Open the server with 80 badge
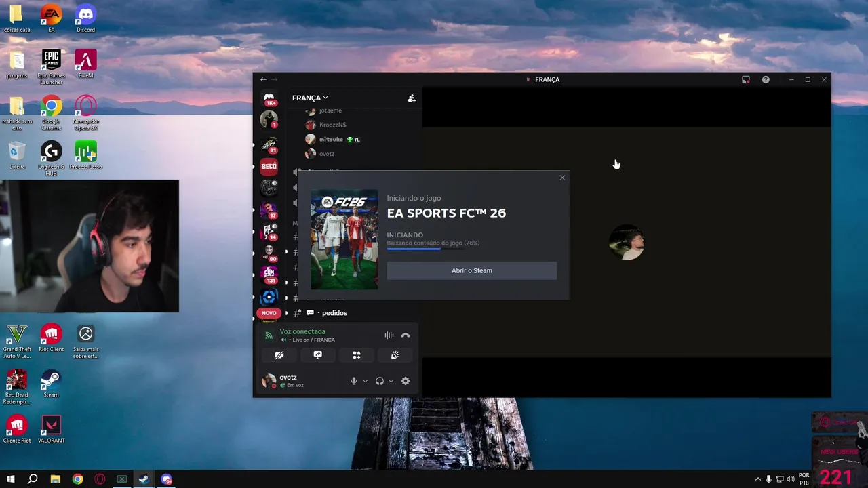The height and width of the screenshot is (488, 868). [269, 253]
